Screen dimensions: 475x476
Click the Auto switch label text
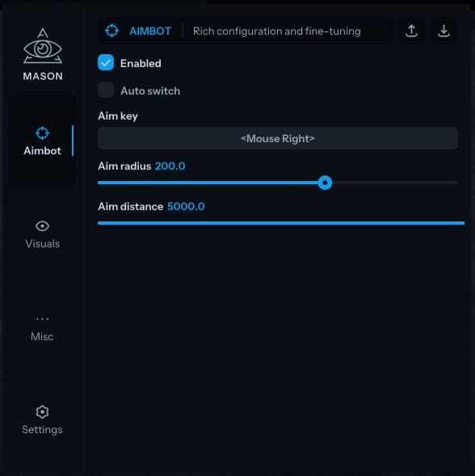tap(150, 91)
